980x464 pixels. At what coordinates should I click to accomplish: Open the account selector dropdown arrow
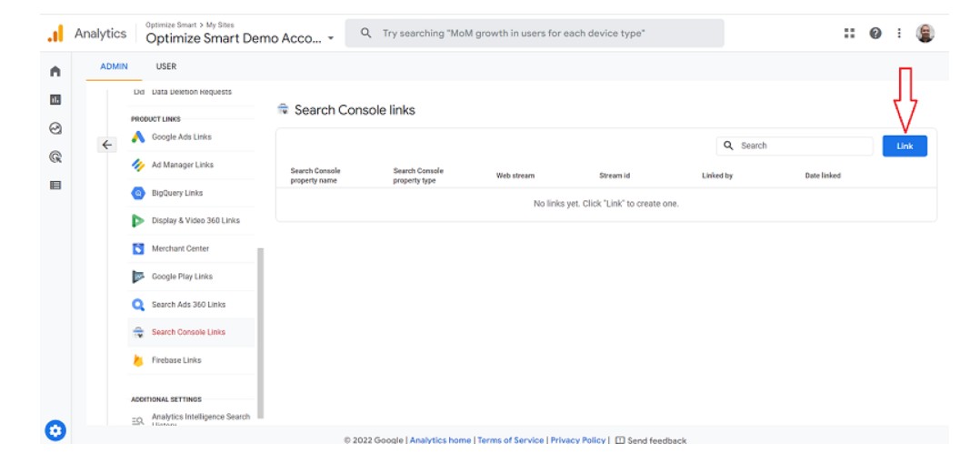(x=331, y=39)
